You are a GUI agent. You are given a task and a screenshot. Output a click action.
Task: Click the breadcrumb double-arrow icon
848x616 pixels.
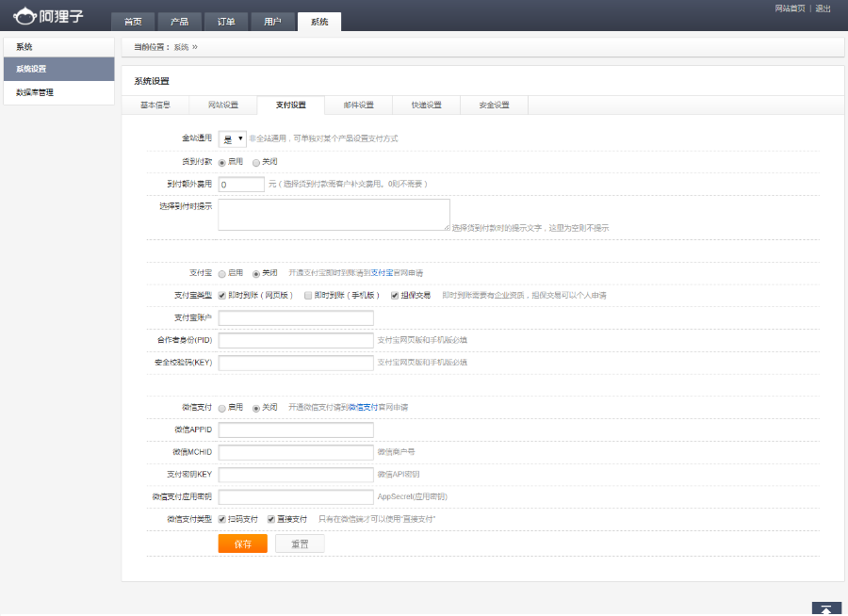click(x=195, y=47)
